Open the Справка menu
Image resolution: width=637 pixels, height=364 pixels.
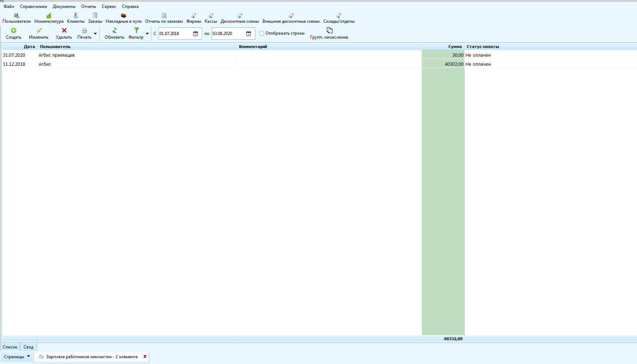(x=130, y=6)
